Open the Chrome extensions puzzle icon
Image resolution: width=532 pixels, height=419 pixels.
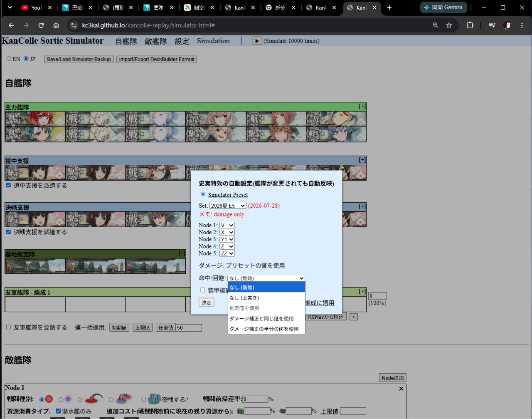coord(470,25)
